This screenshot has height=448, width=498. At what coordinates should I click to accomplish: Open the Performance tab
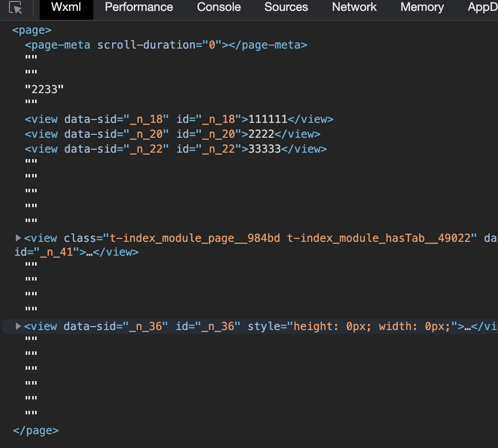pyautogui.click(x=138, y=7)
